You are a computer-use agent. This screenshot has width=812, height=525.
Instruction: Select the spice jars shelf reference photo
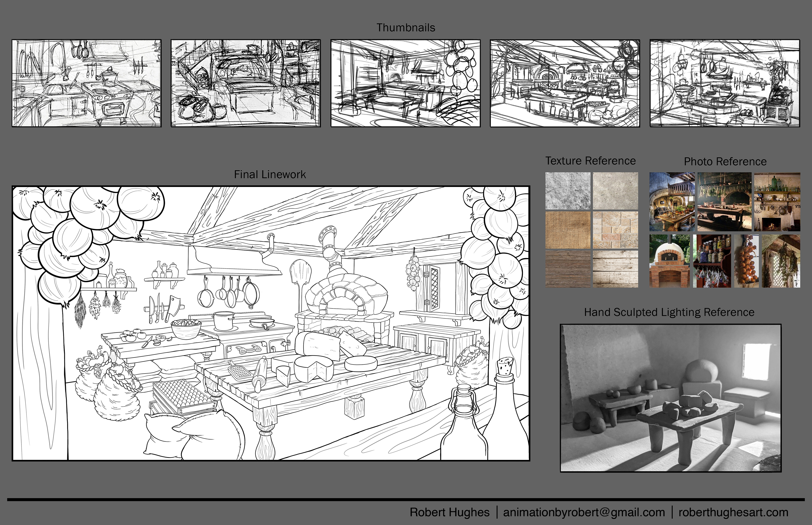point(712,261)
